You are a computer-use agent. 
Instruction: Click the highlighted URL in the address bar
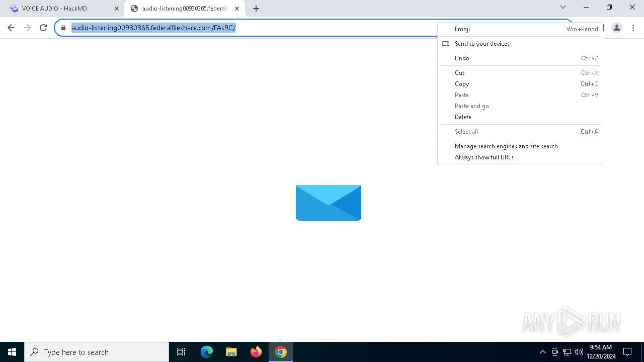pos(153,28)
